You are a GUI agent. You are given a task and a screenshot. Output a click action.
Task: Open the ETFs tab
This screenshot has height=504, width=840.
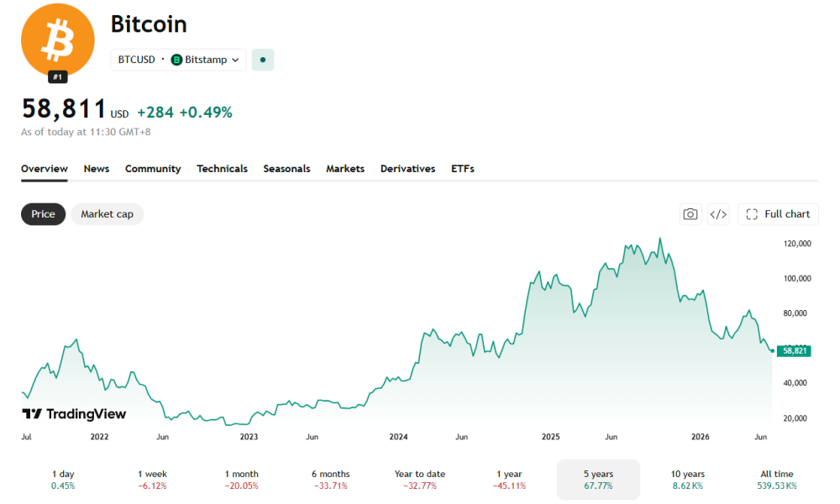pos(463,169)
